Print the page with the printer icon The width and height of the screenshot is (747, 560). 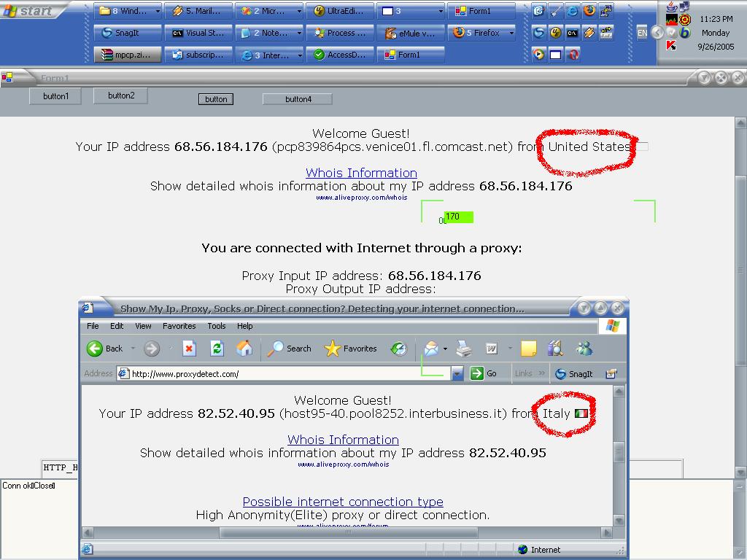[463, 349]
